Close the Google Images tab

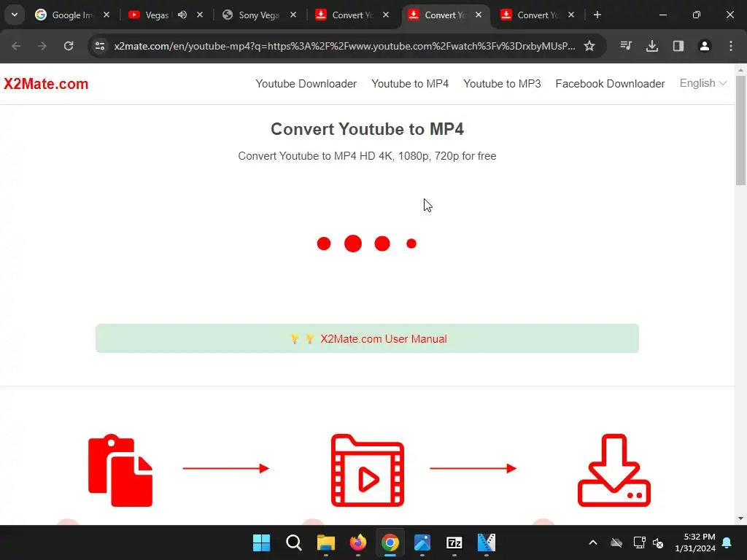[x=107, y=15]
